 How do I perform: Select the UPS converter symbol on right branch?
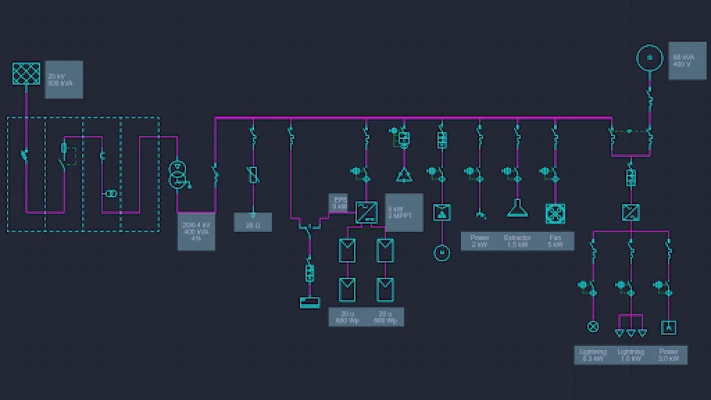(x=631, y=213)
